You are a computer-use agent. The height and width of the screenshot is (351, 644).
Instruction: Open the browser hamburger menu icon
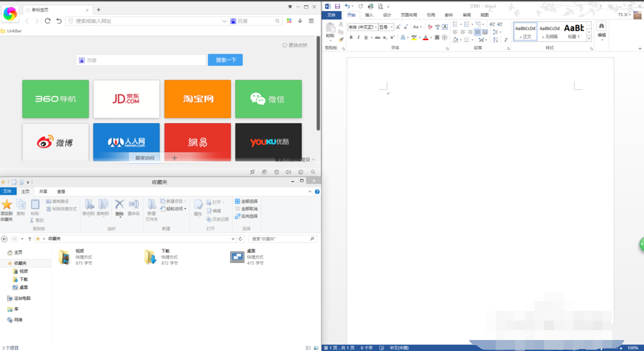[311, 21]
